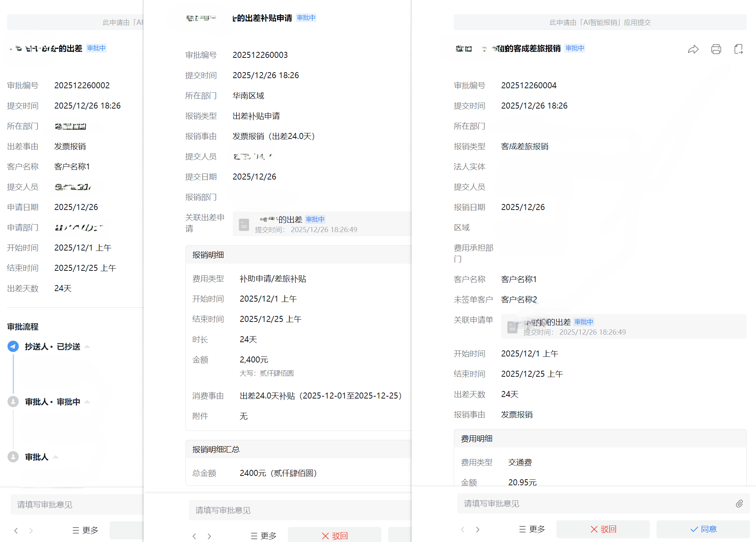Screen dimensions: 756x542
Task: Click the share arrow icon
Action: (693, 49)
